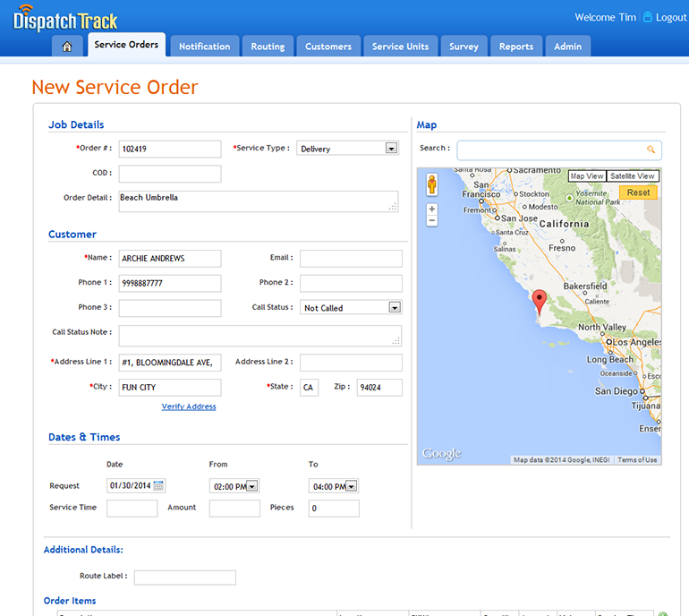Viewport: 689px width, 616px height.
Task: Zoom in on the map
Action: coord(432,210)
